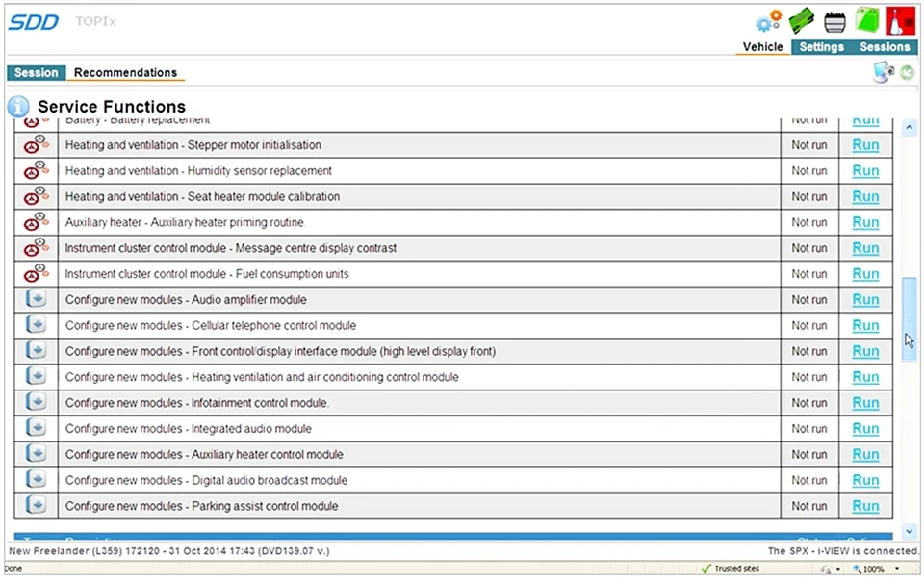Screen dimensions: 924x579
Task: Click the Auxiliary heater priming routine icon
Action: click(36, 222)
